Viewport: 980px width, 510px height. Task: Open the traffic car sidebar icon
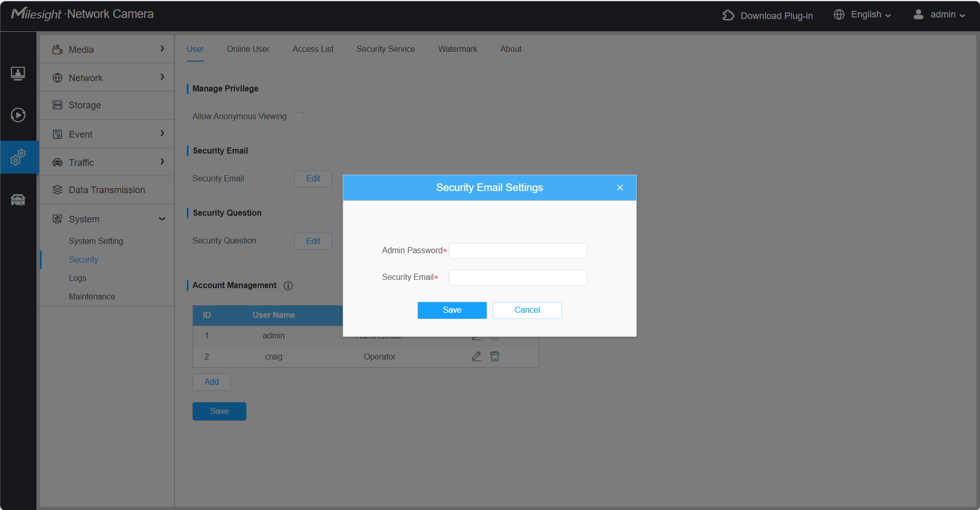18,200
